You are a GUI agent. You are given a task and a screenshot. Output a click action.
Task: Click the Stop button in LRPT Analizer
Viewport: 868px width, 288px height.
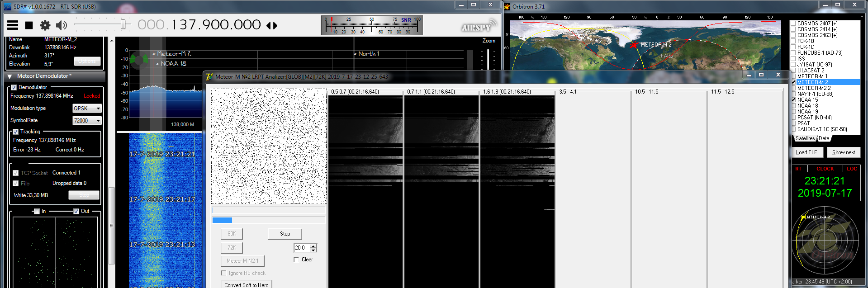pyautogui.click(x=285, y=234)
